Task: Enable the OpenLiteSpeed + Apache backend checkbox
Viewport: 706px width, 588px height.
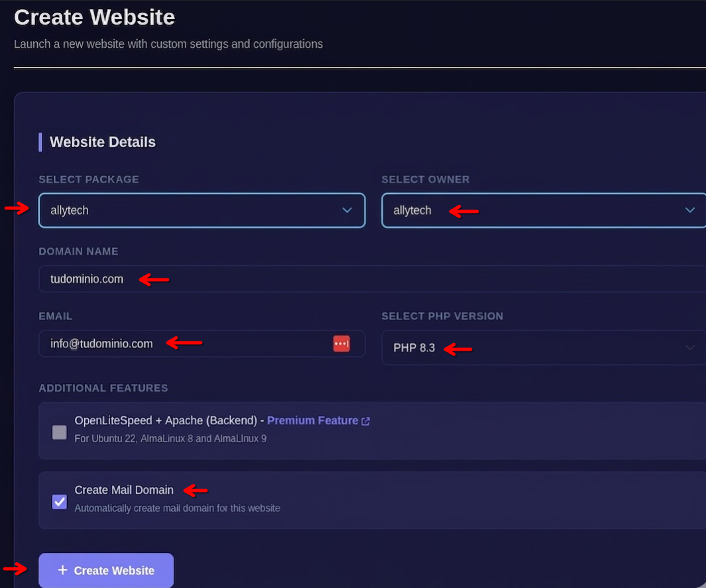Action: pos(59,432)
